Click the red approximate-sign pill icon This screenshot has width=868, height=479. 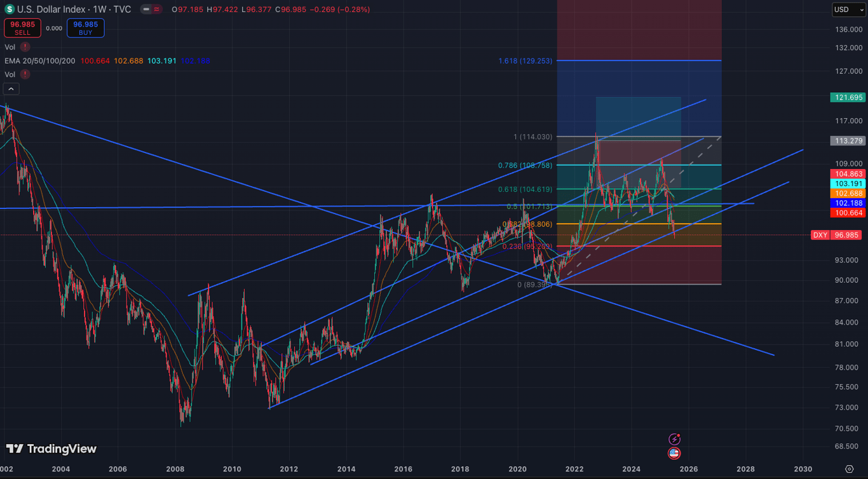point(156,10)
